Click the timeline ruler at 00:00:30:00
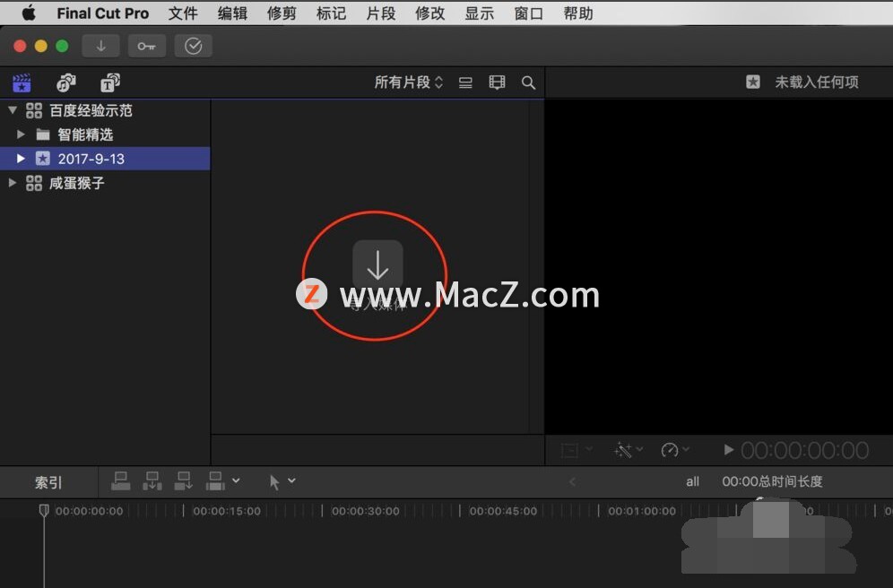The image size is (893, 588). (365, 511)
